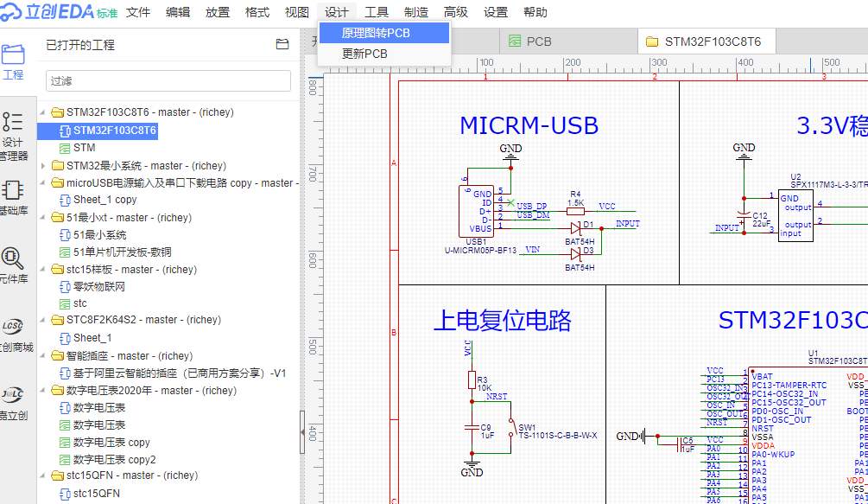
Task: Click schematic icon of stc15QFN
Action: [x=65, y=494]
